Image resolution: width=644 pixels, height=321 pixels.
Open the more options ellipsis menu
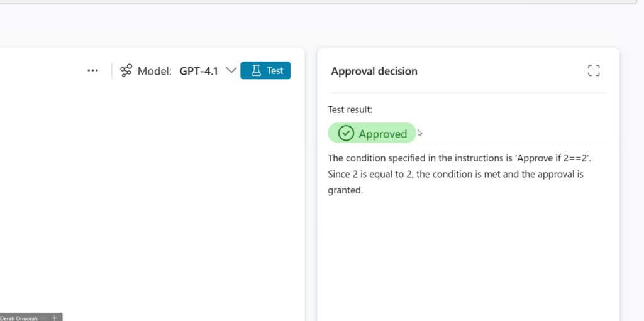click(x=93, y=71)
